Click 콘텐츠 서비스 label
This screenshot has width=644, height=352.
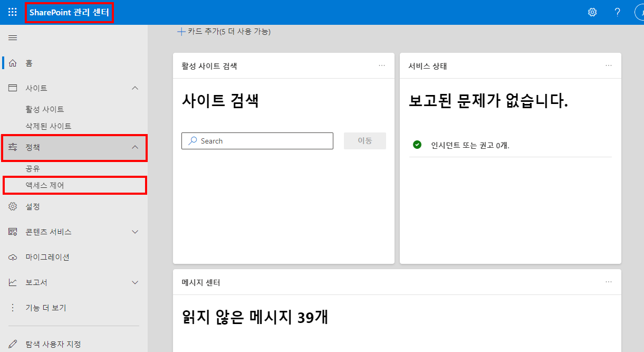point(49,232)
